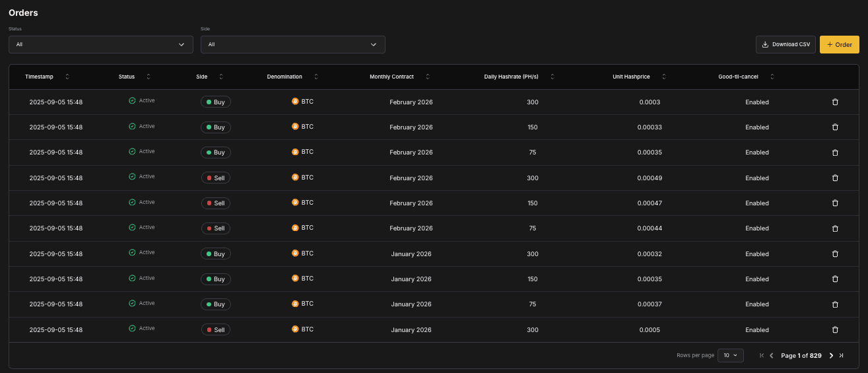Screen dimensions: 868x373
Task: Sort by Monthly Contract column
Action: pos(428,77)
